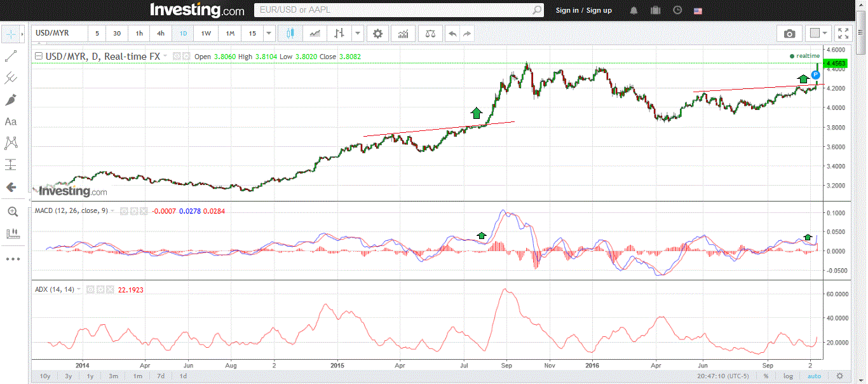Select the 5 minute interval

click(97, 34)
